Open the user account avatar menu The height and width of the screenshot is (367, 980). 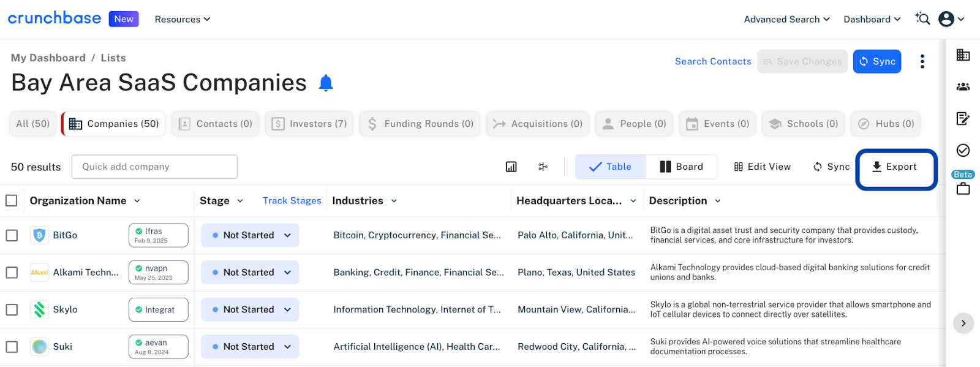pyautogui.click(x=951, y=19)
